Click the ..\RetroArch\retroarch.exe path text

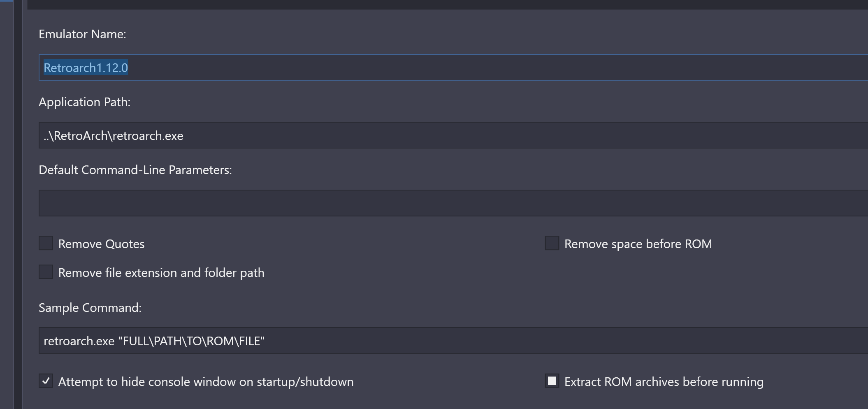pos(114,136)
